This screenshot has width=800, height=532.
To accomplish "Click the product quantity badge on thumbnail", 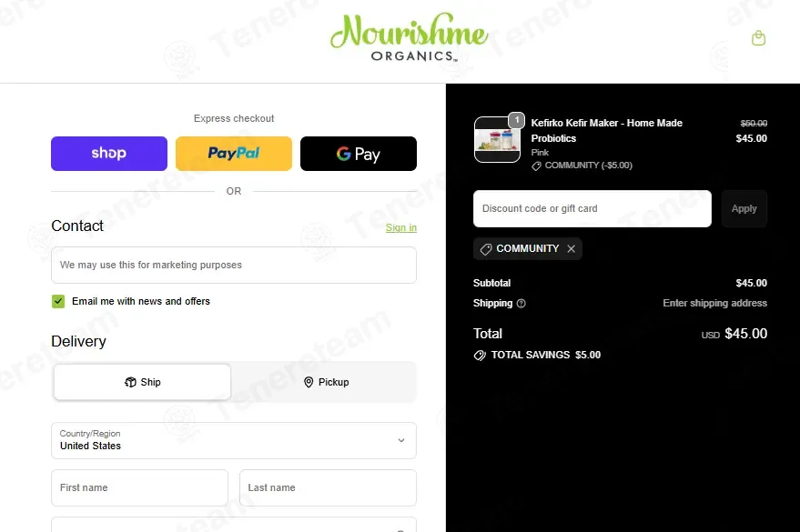I will [x=516, y=120].
